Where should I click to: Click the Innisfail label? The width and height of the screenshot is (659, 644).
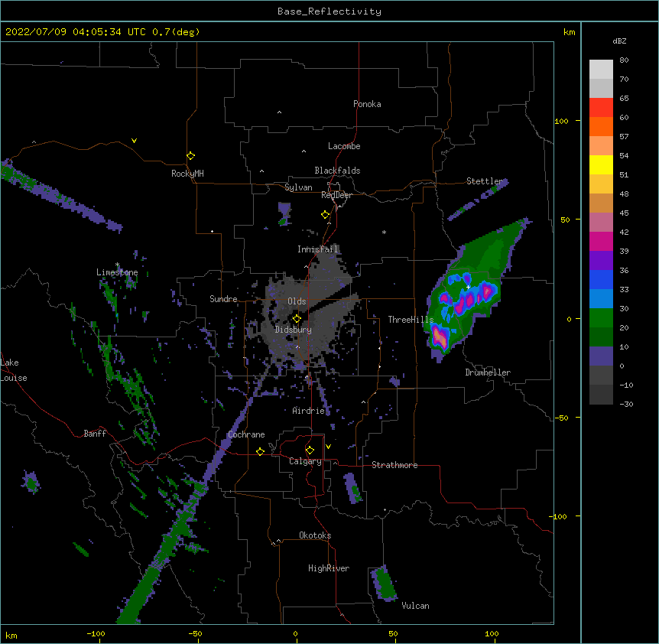(x=317, y=249)
